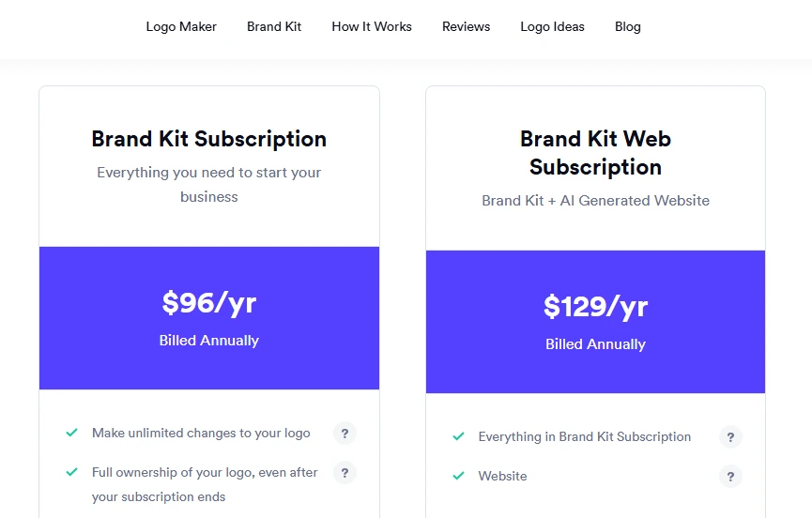
Task: Open How It Works in navigation
Action: pos(372,26)
